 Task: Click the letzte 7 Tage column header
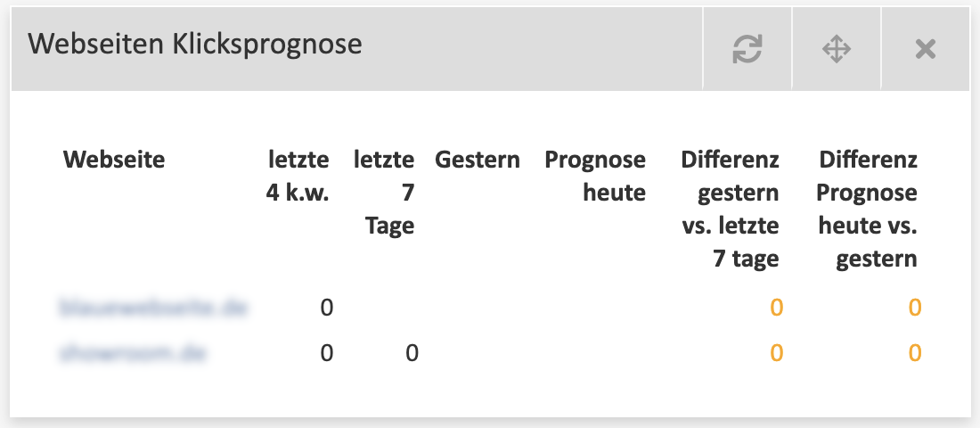(384, 192)
